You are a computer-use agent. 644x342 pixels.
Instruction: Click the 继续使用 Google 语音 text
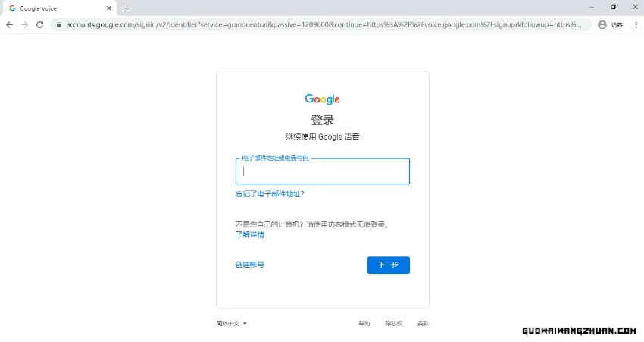[323, 137]
